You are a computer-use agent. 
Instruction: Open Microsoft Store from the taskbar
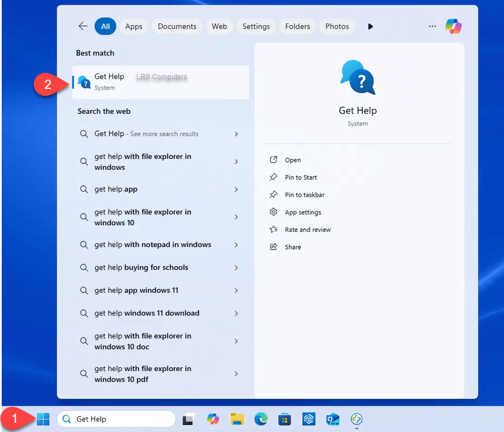284,419
